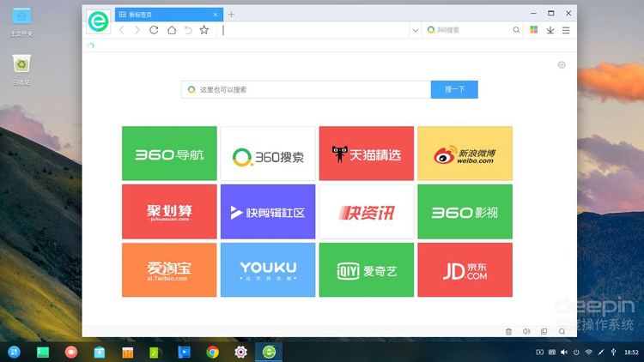Open the 新浪微博 weibo.com tile

(465, 153)
